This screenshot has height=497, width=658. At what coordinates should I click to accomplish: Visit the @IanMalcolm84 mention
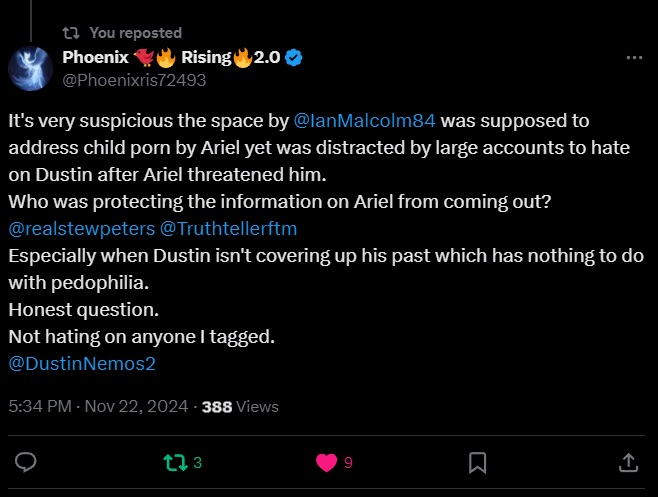365,121
